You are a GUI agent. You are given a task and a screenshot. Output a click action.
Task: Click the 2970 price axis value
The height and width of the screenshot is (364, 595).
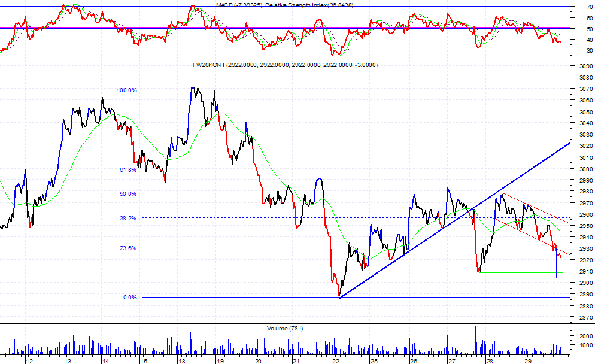click(586, 204)
